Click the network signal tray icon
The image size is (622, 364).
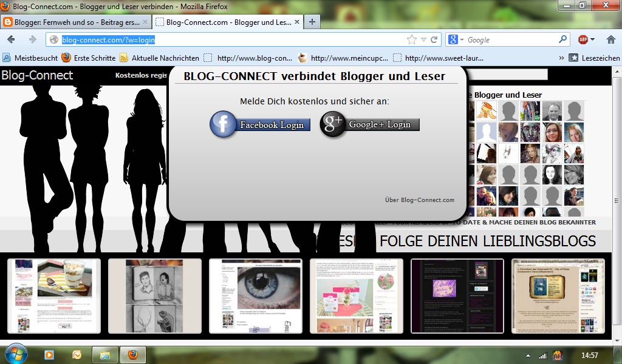click(542, 356)
